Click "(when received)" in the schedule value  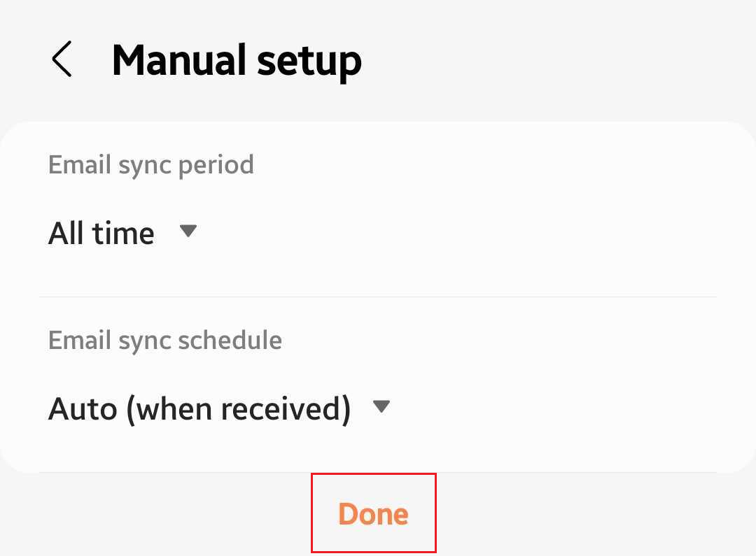(239, 408)
